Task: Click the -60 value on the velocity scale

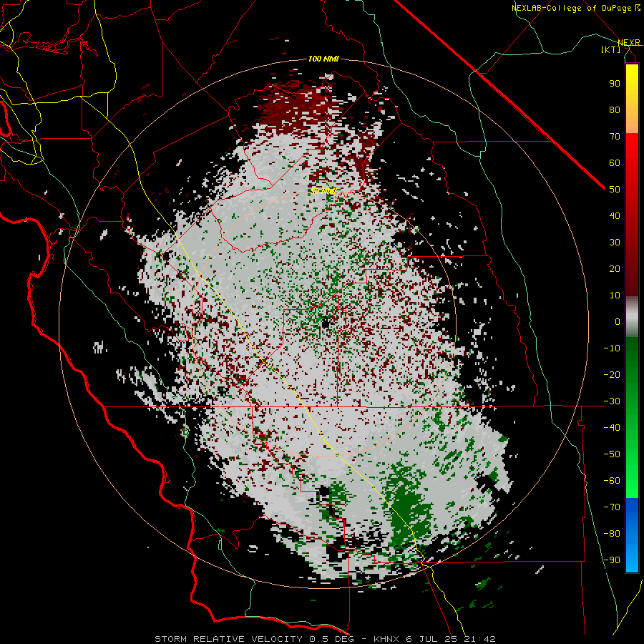Action: tap(612, 481)
